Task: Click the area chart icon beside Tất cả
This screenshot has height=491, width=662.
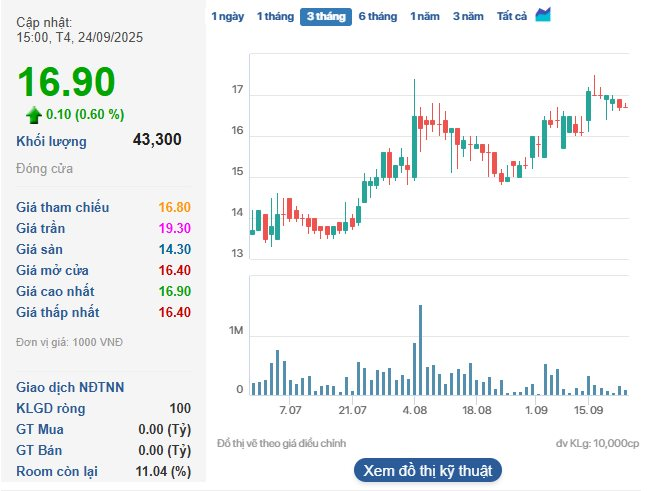Action: [543, 15]
